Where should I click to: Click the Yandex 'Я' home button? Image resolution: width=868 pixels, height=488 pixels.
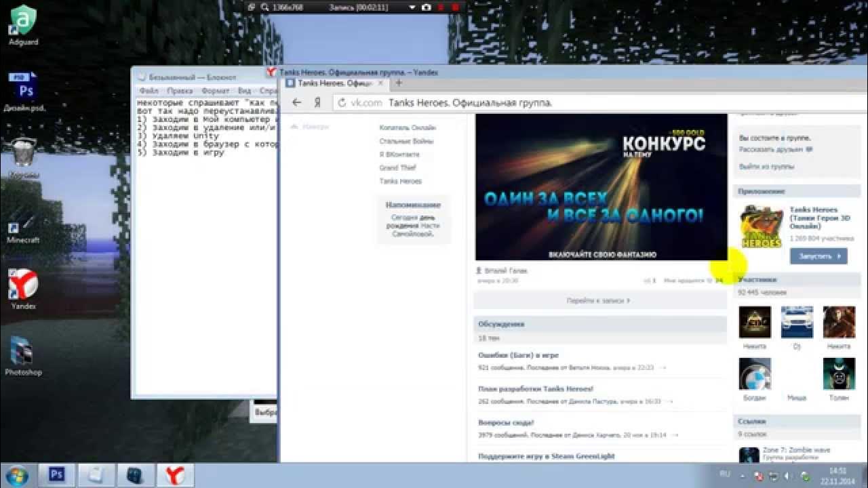tap(317, 102)
